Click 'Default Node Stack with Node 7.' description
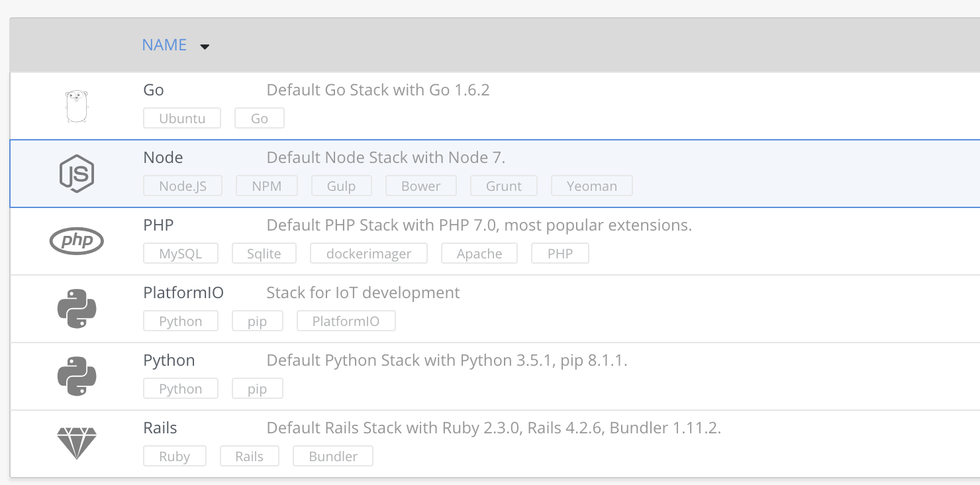The width and height of the screenshot is (980, 485). coord(386,158)
